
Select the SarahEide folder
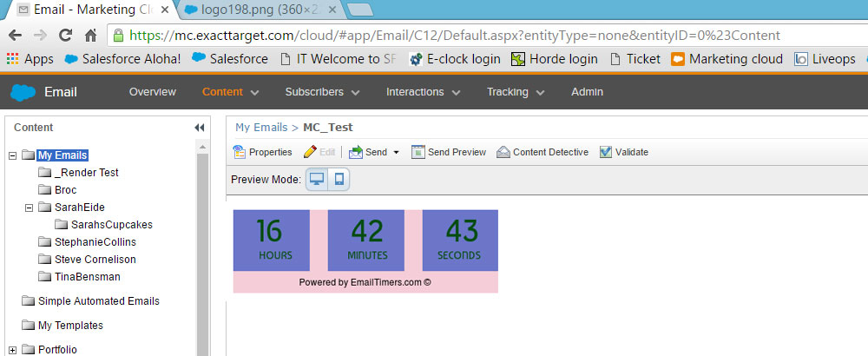click(x=79, y=208)
